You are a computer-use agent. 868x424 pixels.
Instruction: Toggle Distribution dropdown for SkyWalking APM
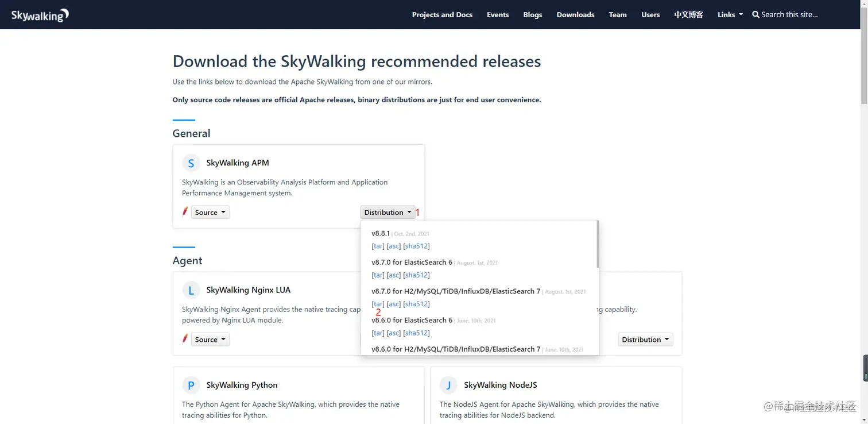(x=388, y=212)
